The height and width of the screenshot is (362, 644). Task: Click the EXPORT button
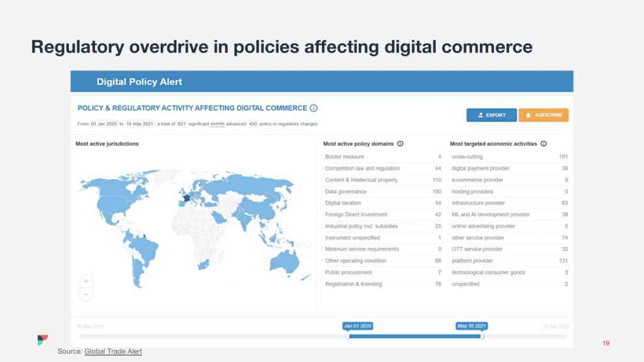click(492, 115)
